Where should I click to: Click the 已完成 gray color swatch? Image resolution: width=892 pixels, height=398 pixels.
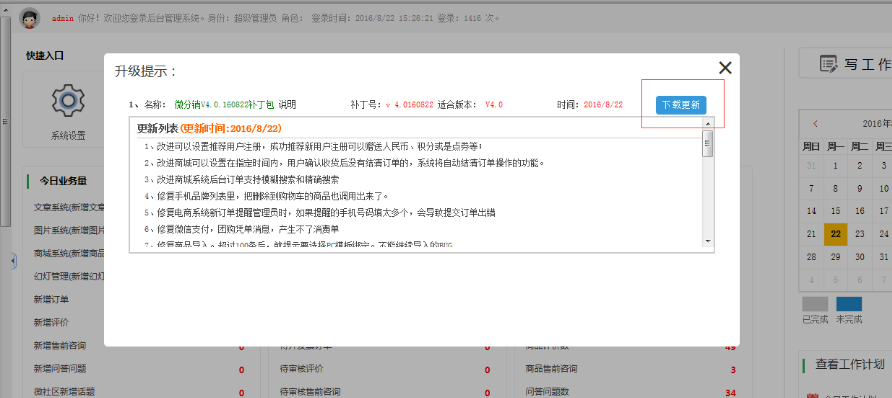pos(815,304)
